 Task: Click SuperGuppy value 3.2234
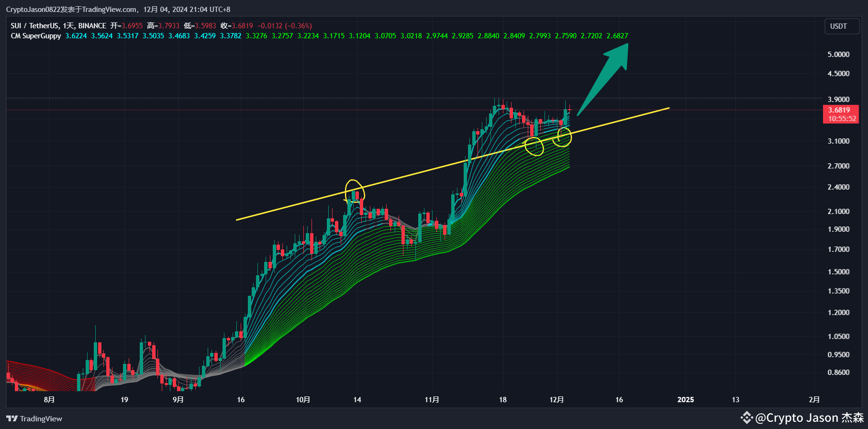308,36
